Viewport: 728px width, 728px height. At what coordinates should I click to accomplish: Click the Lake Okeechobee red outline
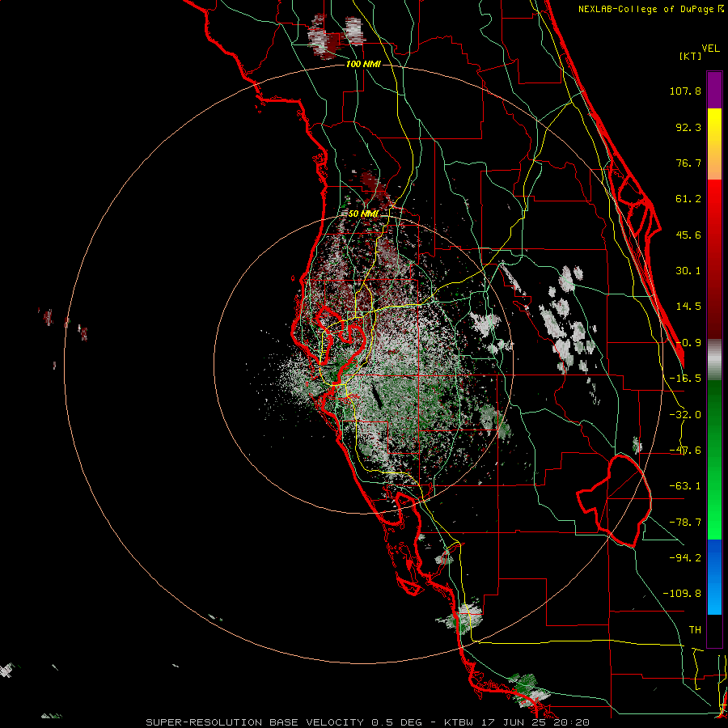[614, 501]
